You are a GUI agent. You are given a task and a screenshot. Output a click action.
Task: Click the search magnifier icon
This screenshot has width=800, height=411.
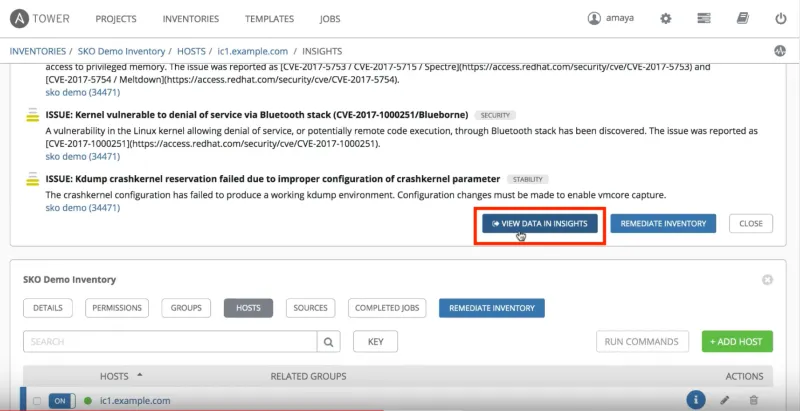[x=328, y=342]
